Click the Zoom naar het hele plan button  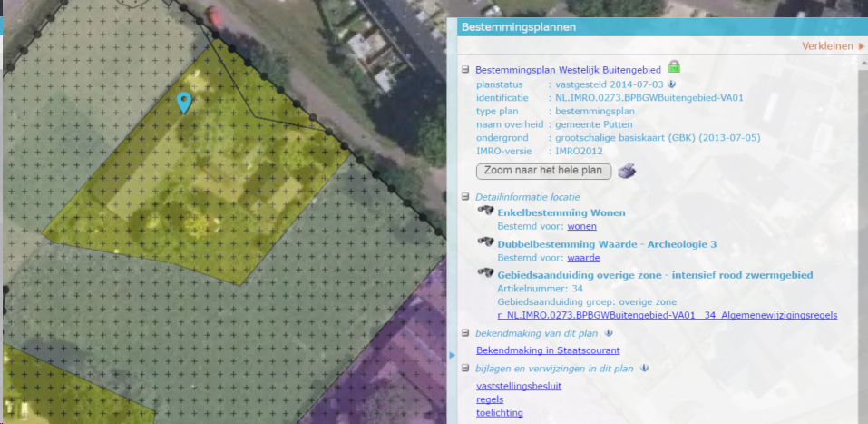(543, 171)
